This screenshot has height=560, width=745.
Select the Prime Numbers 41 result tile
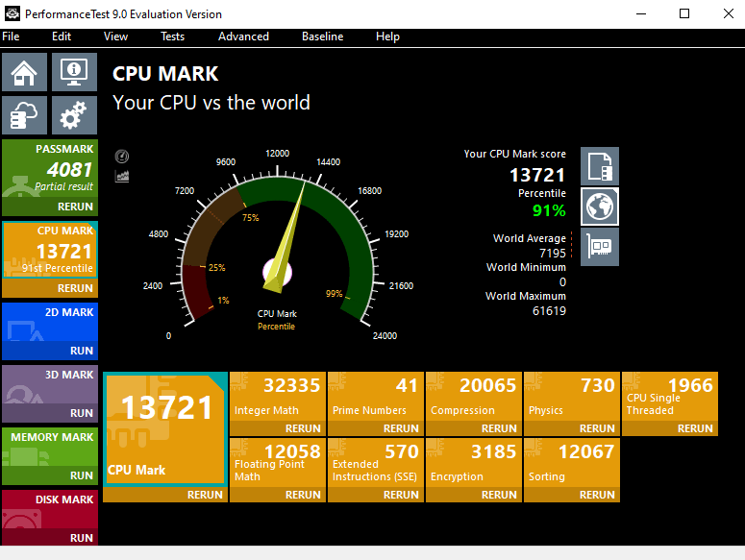pos(375,397)
